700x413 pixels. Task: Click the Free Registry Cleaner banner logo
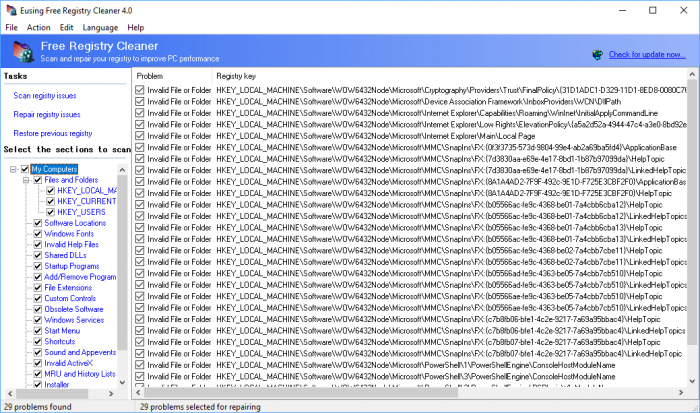pos(22,51)
